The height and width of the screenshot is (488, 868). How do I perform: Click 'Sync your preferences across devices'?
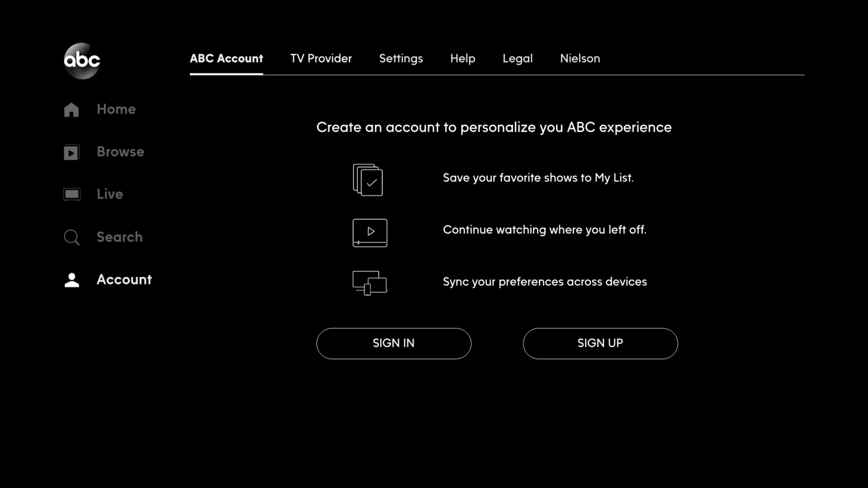coord(545,282)
